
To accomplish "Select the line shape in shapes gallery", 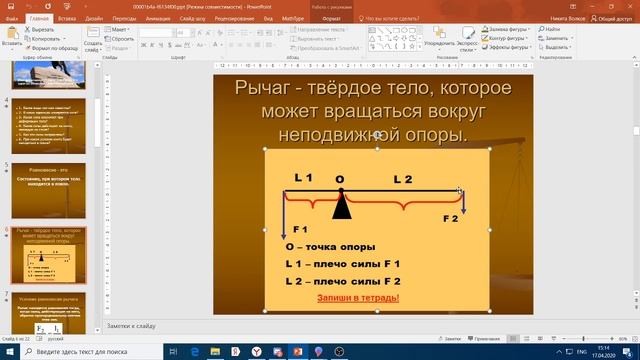I will [x=380, y=31].
